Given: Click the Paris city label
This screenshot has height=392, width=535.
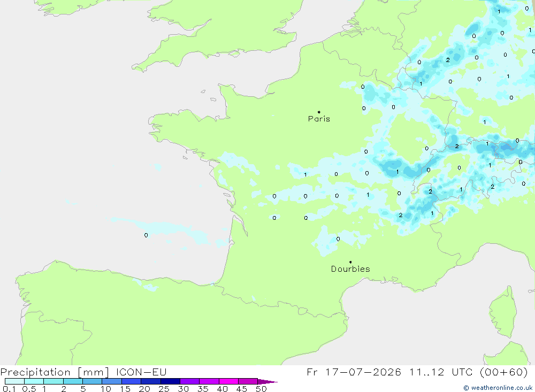Looking at the screenshot, I should pos(319,119).
